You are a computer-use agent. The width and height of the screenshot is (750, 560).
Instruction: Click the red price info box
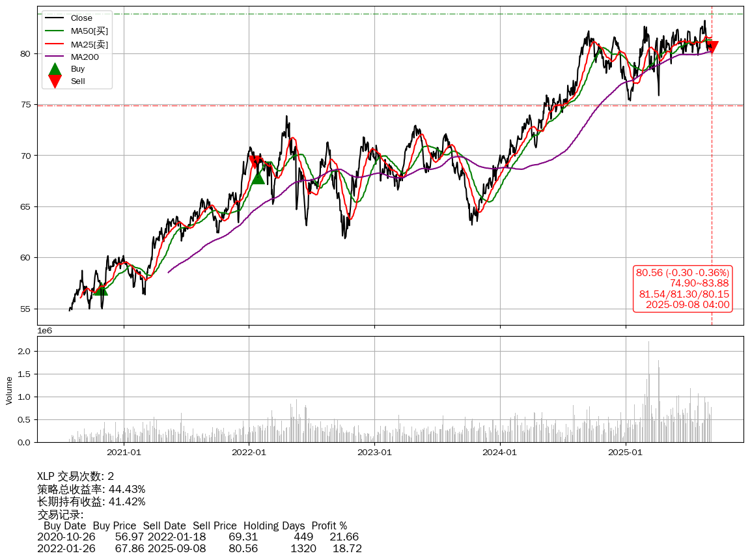pos(682,288)
